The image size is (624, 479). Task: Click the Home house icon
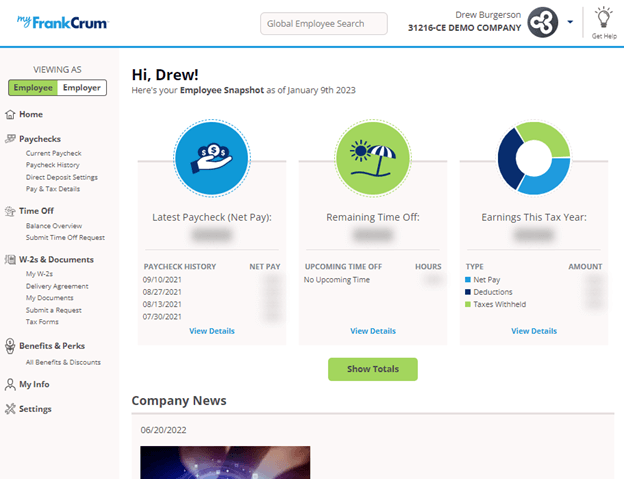[x=10, y=115]
